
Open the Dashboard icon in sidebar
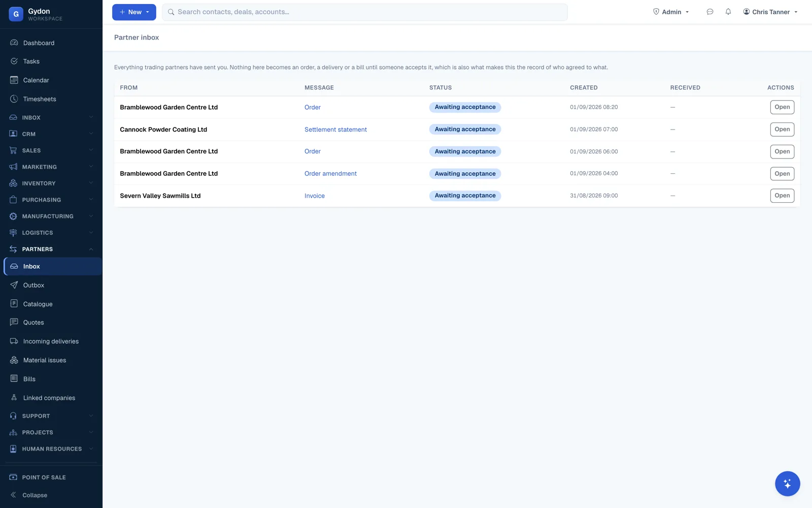pos(14,43)
